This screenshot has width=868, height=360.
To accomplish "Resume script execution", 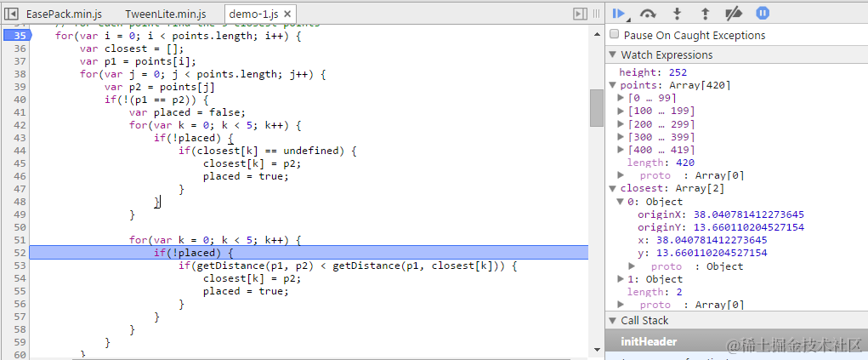I will click(x=620, y=14).
